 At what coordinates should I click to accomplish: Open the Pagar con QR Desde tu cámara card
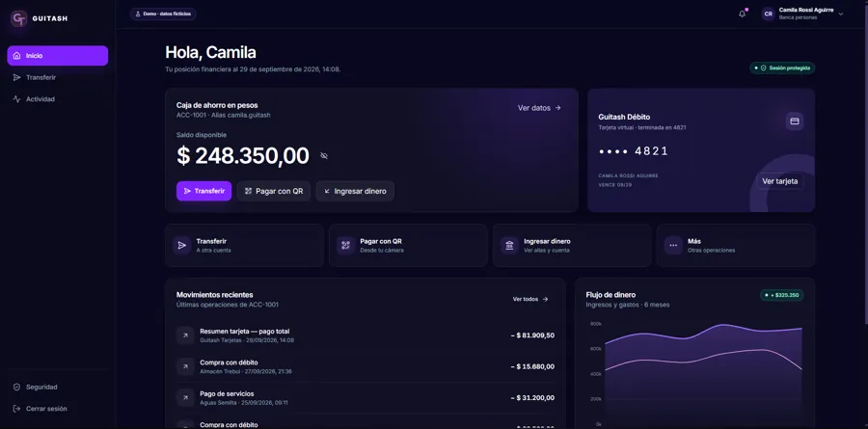(408, 245)
